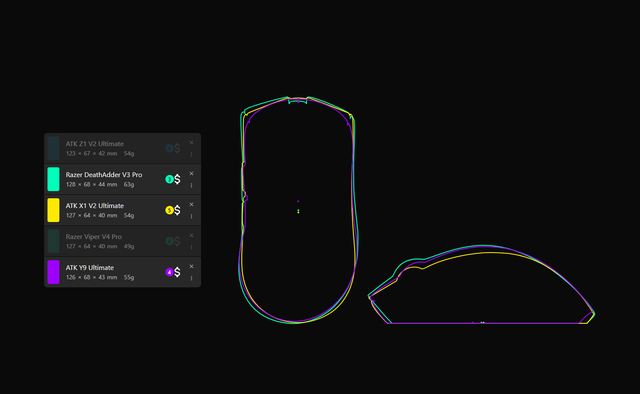640x394 pixels.
Task: Toggle visibility via the Razer DeathAdder V3 Pro name
Action: coord(104,175)
